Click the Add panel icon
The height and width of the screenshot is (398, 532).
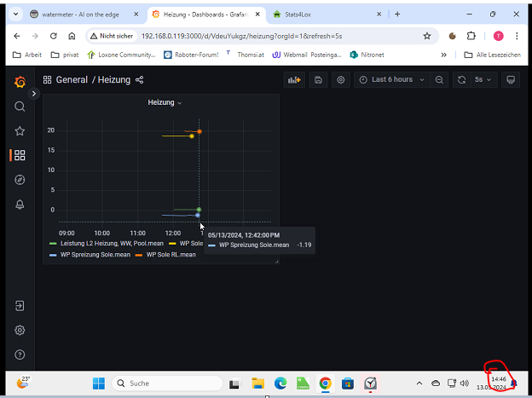[295, 79]
